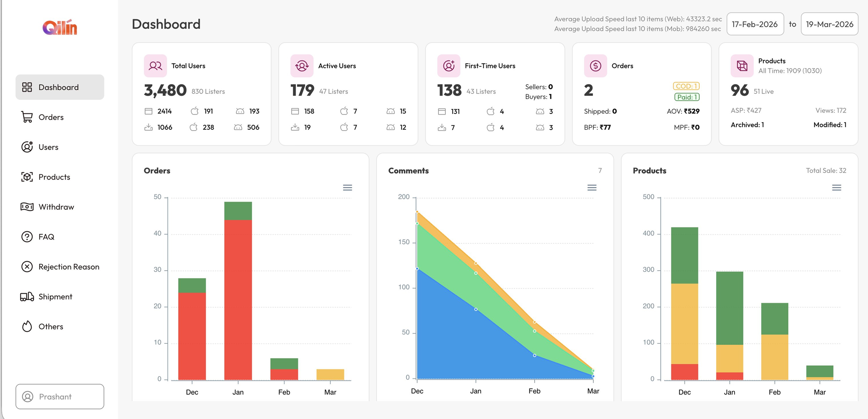This screenshot has height=419, width=868.
Task: Click the yellow Mar bar in Orders chart
Action: pos(330,374)
